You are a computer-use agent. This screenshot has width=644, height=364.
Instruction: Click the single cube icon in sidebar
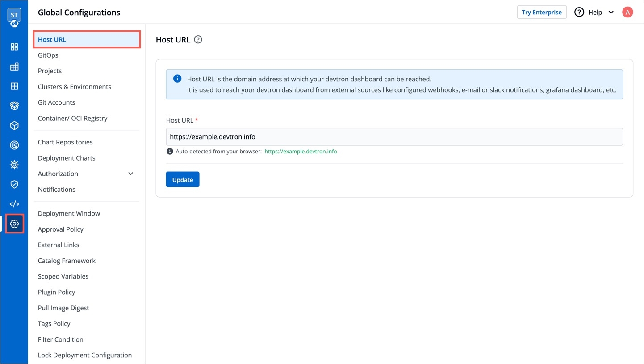pyautogui.click(x=14, y=126)
